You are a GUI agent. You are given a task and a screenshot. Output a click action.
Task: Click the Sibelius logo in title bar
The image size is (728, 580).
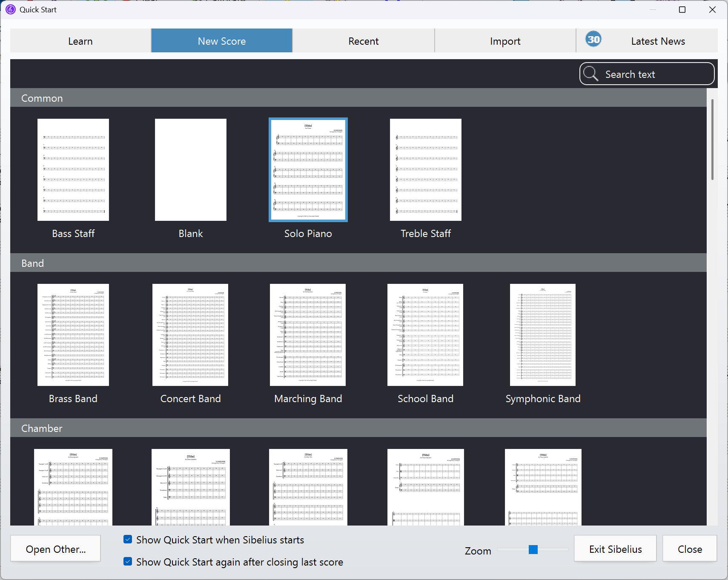[11, 9]
